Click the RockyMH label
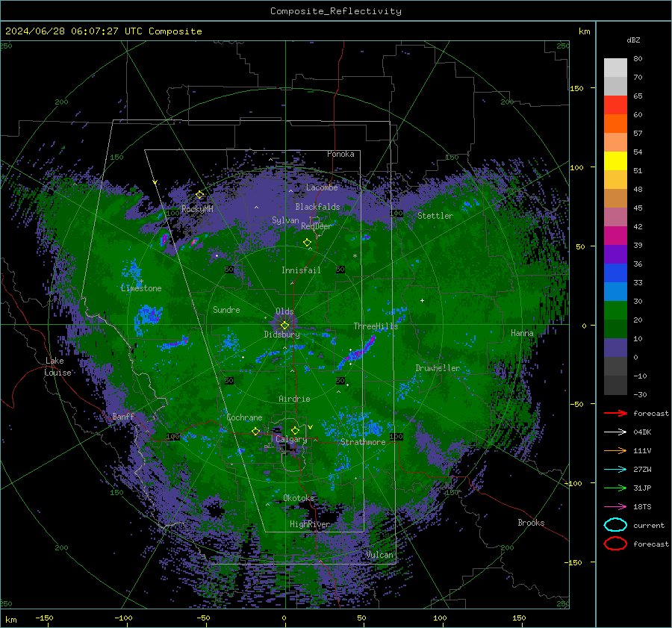Image resolution: width=672 pixels, height=628 pixels. (197, 209)
